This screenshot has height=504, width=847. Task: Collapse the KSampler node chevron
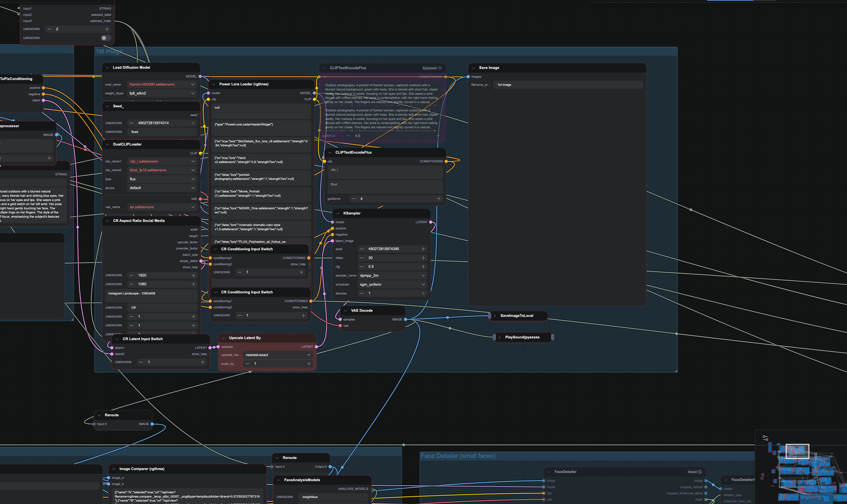[338, 213]
